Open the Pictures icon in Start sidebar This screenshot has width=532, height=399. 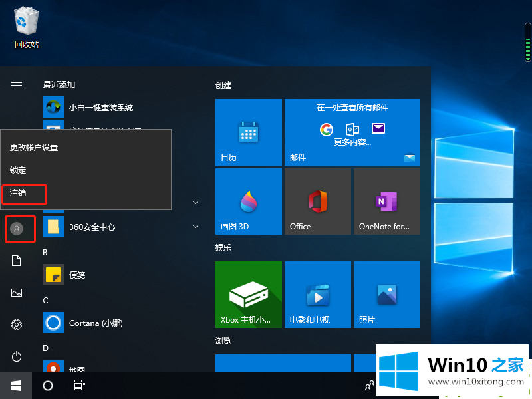pyautogui.click(x=17, y=293)
